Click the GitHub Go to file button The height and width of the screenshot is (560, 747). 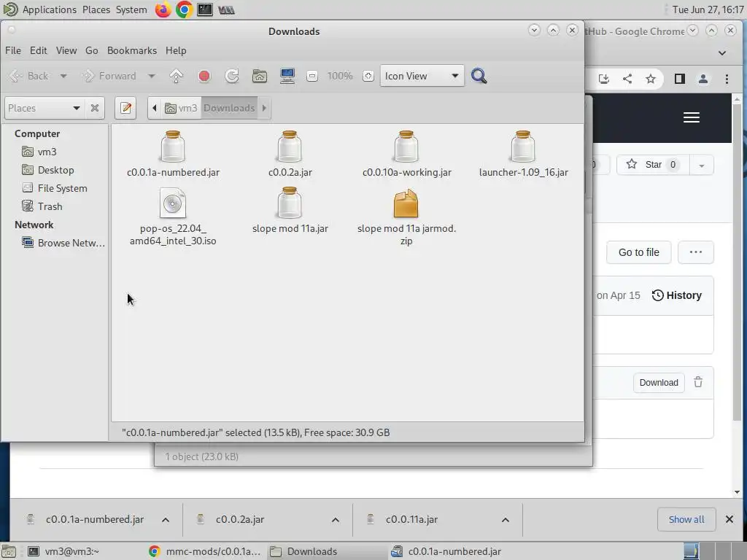click(638, 252)
